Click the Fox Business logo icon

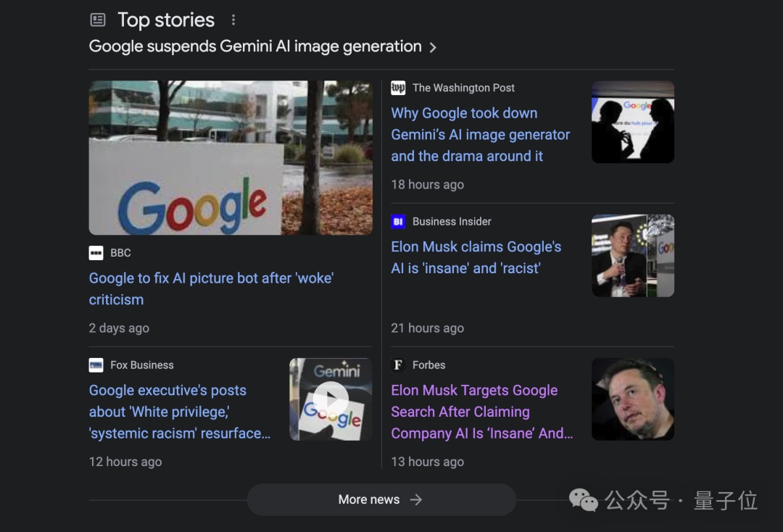tap(96, 365)
